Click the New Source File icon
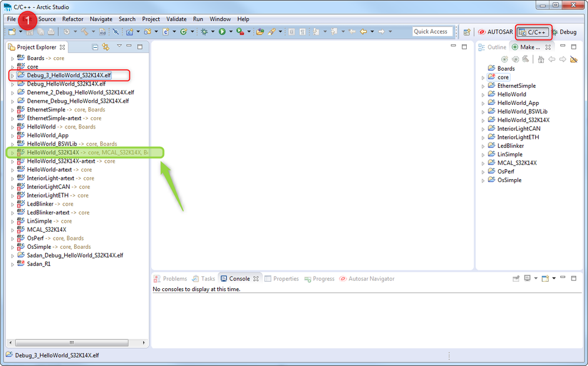This screenshot has height=366, width=588. [166, 32]
